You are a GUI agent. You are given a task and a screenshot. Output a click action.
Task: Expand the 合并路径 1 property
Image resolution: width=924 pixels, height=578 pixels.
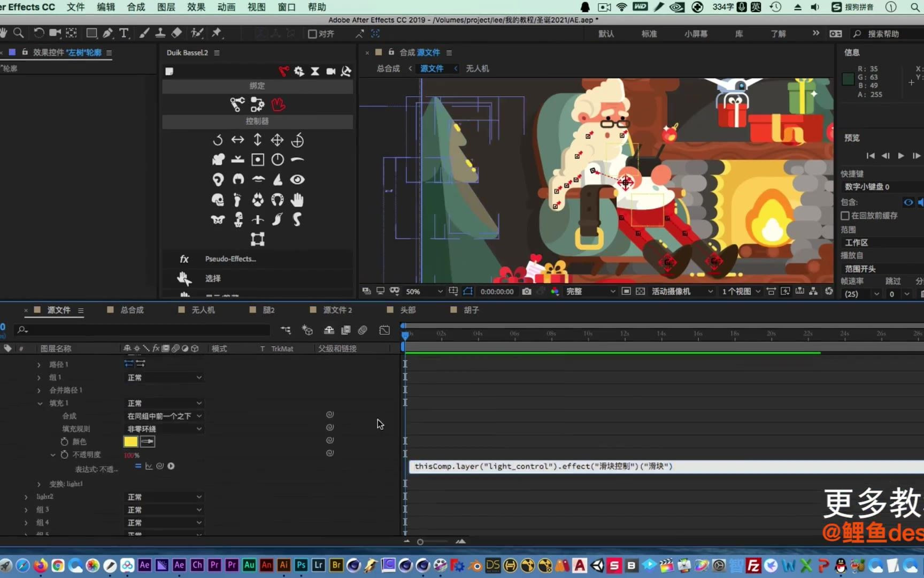pyautogui.click(x=39, y=390)
